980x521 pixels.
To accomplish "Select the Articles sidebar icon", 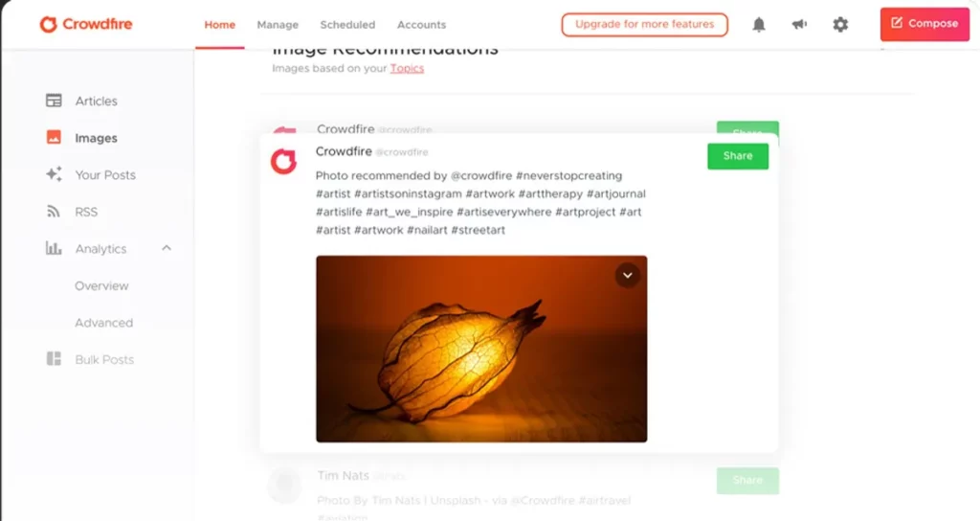I will (54, 101).
